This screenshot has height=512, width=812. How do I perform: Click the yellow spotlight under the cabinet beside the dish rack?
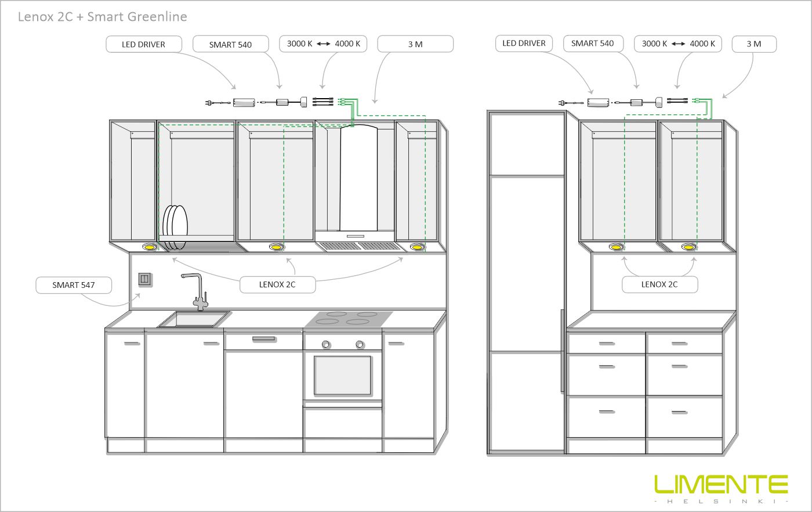pyautogui.click(x=148, y=247)
